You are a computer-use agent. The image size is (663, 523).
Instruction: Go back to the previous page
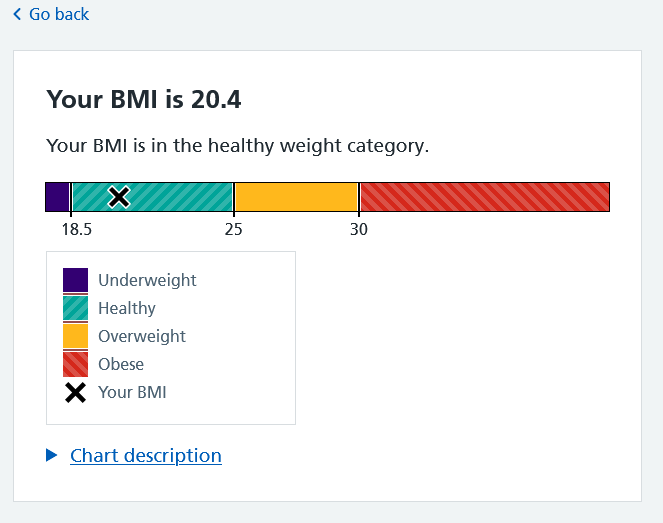58,14
